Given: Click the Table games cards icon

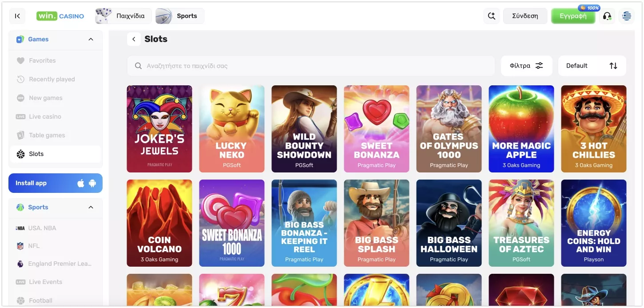Looking at the screenshot, I should (20, 135).
